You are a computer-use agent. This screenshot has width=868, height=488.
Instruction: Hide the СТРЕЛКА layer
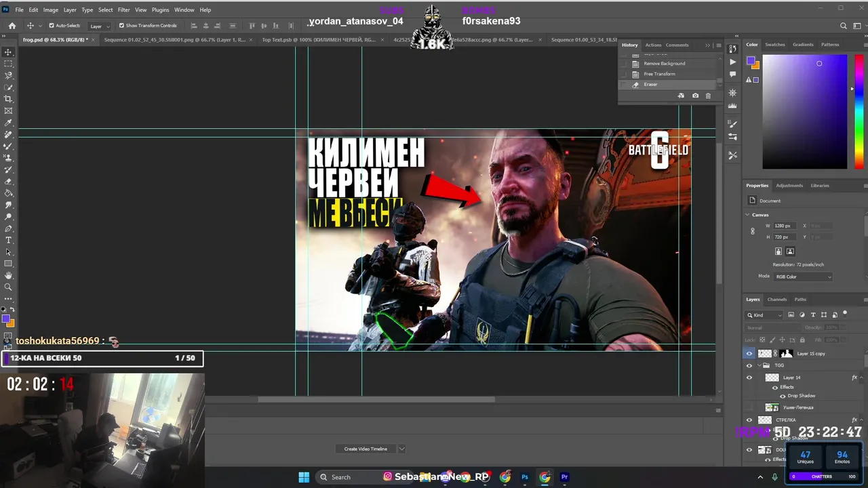click(x=749, y=420)
